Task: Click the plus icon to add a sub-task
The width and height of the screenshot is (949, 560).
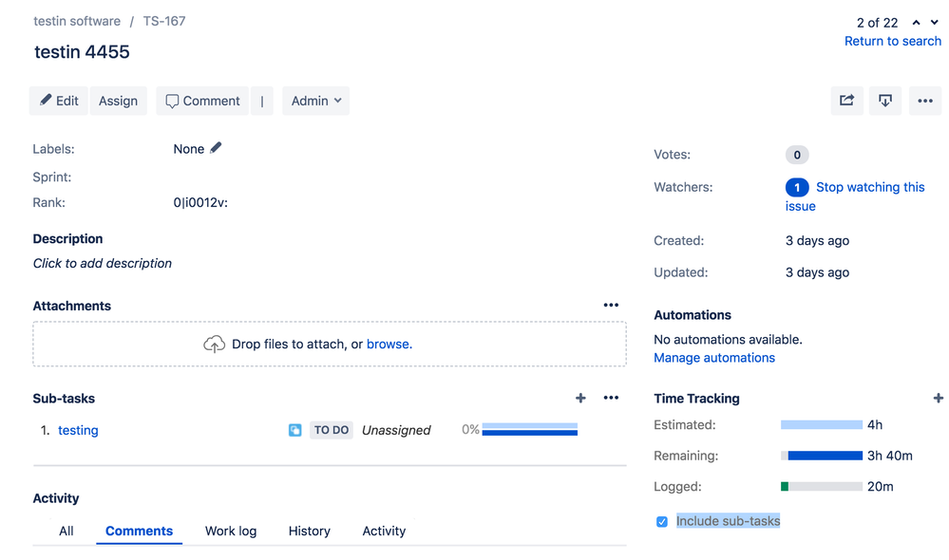Action: [x=580, y=398]
